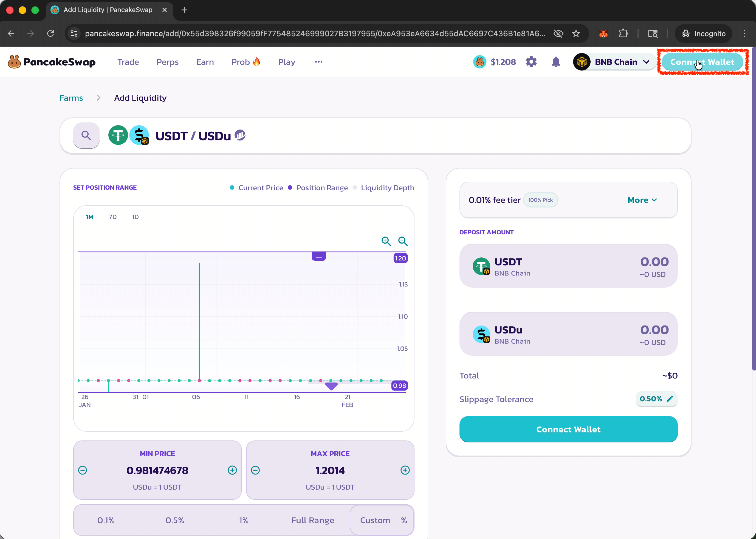This screenshot has height=539, width=756.
Task: Select the 1D chart timeframe
Action: point(135,217)
